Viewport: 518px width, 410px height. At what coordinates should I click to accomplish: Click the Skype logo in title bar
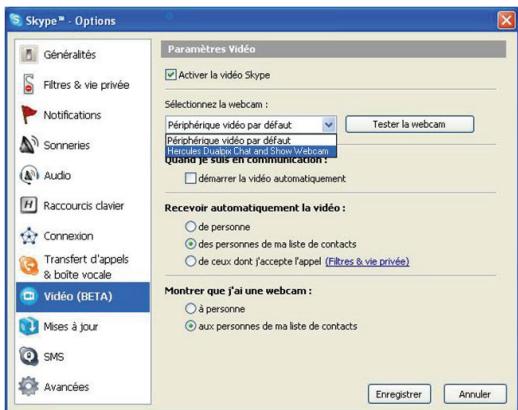tap(16, 20)
